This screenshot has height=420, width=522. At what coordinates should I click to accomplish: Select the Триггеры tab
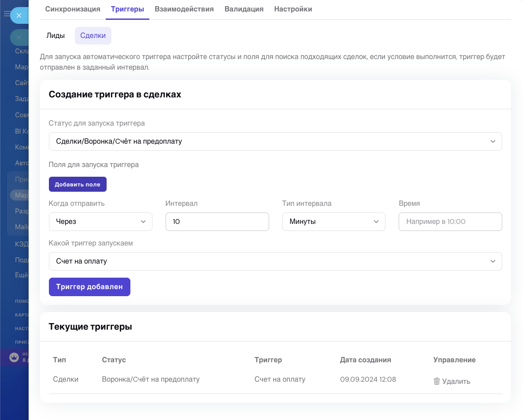(x=127, y=9)
